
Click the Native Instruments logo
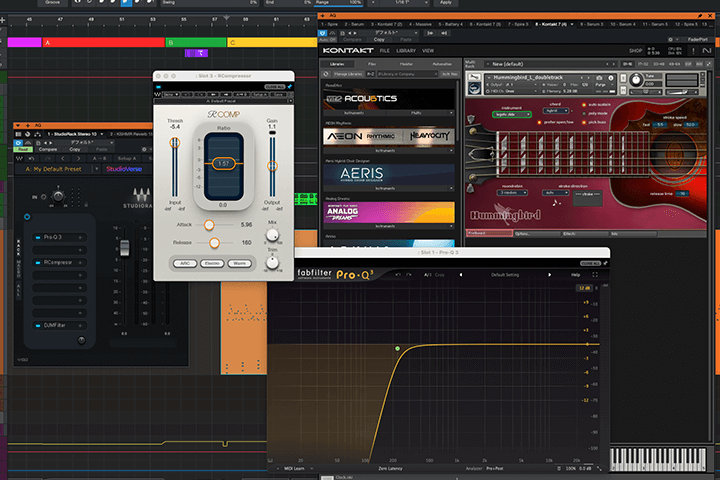[707, 51]
